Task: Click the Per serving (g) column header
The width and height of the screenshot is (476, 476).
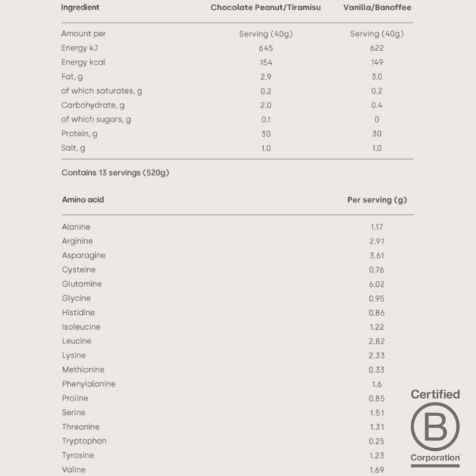Action: pos(377,200)
